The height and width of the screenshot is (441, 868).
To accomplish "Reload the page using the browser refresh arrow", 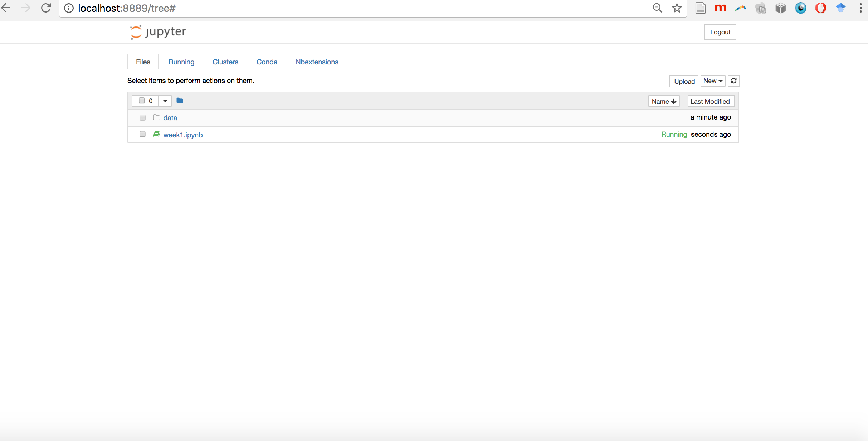I will [x=46, y=8].
